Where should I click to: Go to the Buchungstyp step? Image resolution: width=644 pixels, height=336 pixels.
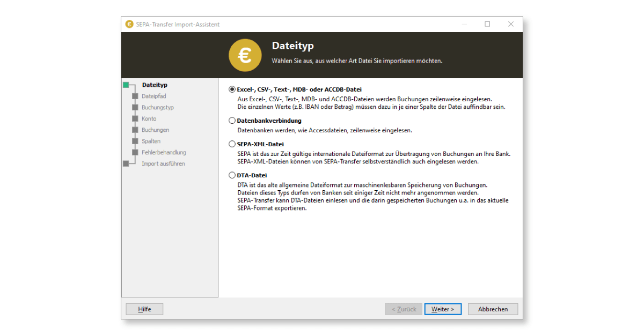point(158,107)
